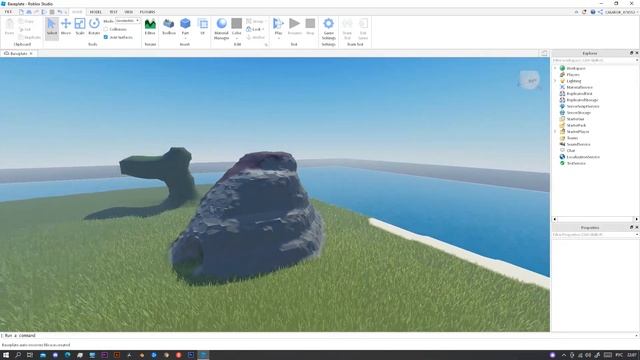Image resolution: width=640 pixels, height=360 pixels.
Task: Click the Windows Start button
Action: pos(6,355)
